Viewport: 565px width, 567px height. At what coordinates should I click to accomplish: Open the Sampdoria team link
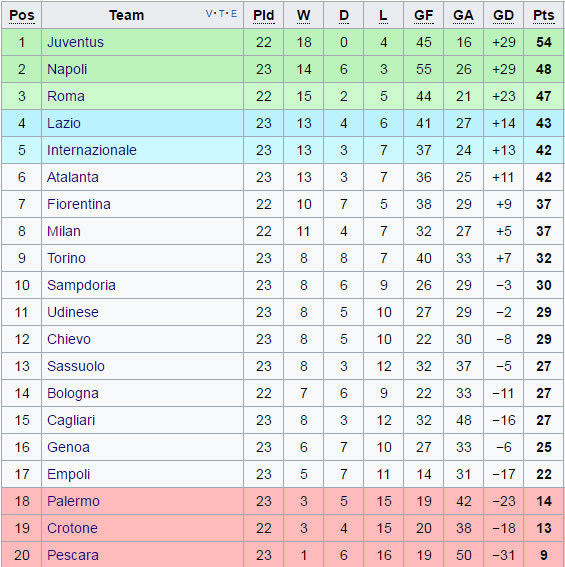[x=81, y=285]
